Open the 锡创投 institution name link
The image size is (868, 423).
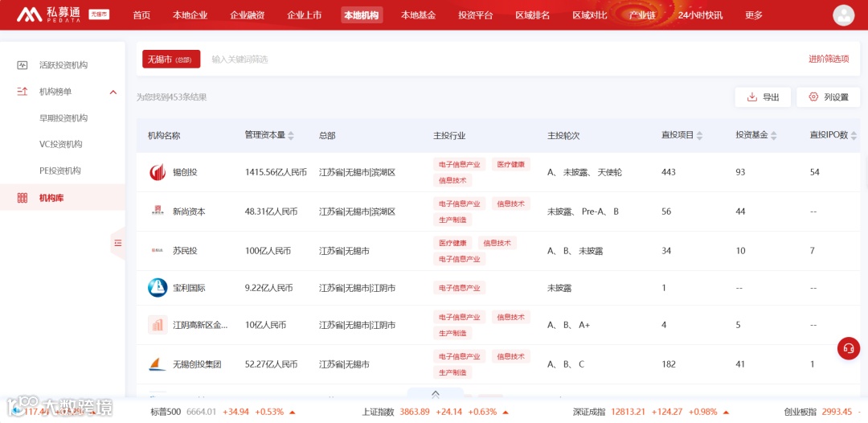(185, 172)
